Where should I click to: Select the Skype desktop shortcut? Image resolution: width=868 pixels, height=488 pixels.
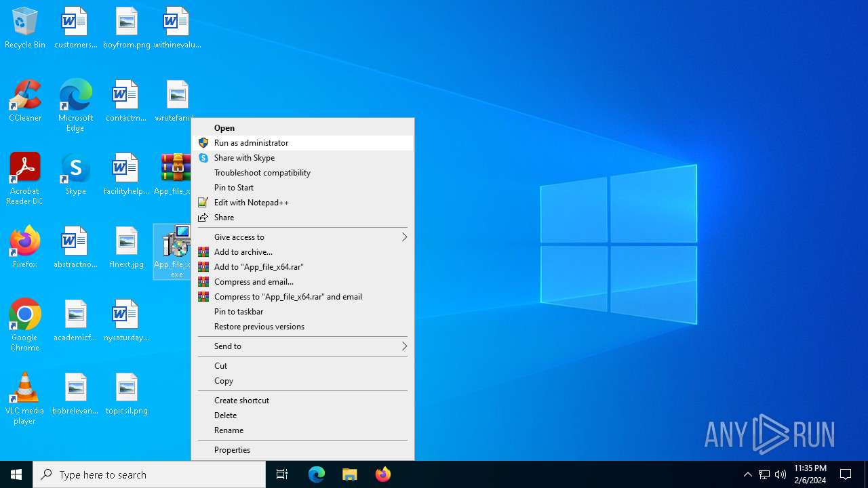pyautogui.click(x=75, y=174)
